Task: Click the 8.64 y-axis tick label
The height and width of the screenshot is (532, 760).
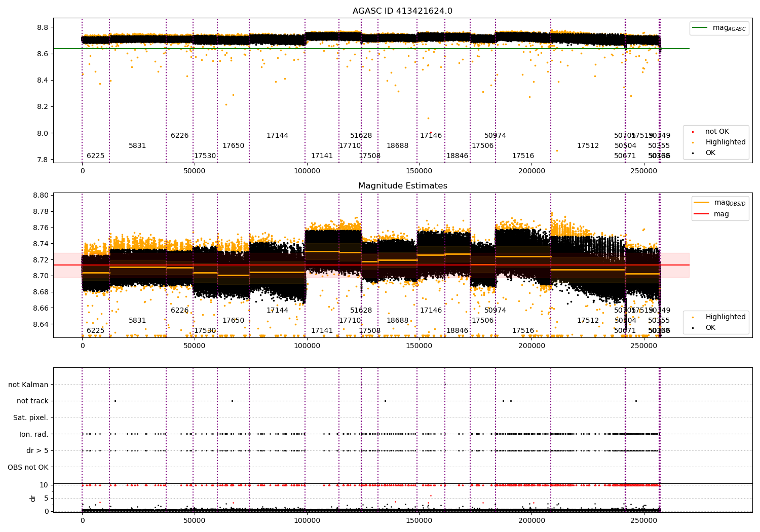Action: [x=41, y=324]
